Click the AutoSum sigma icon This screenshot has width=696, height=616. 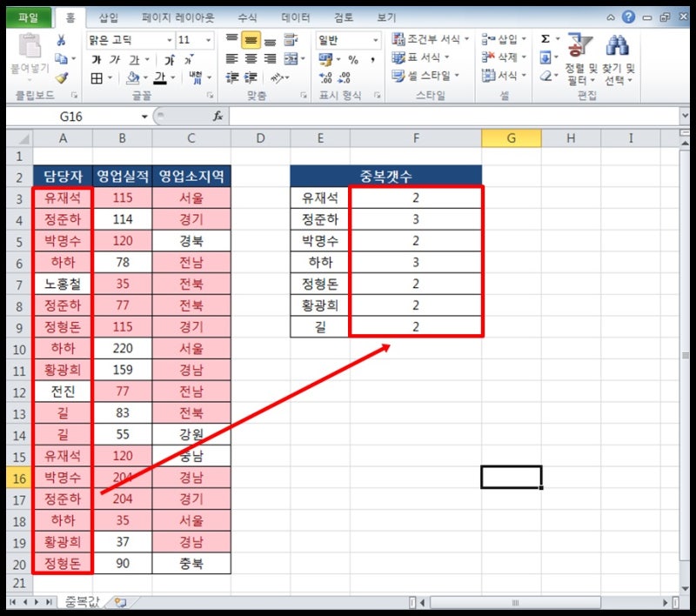[x=545, y=39]
